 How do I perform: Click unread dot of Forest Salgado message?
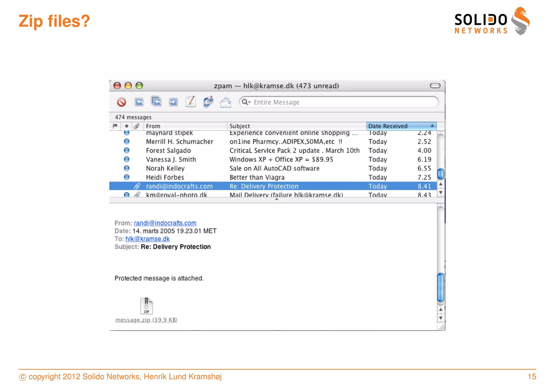pyautogui.click(x=127, y=150)
